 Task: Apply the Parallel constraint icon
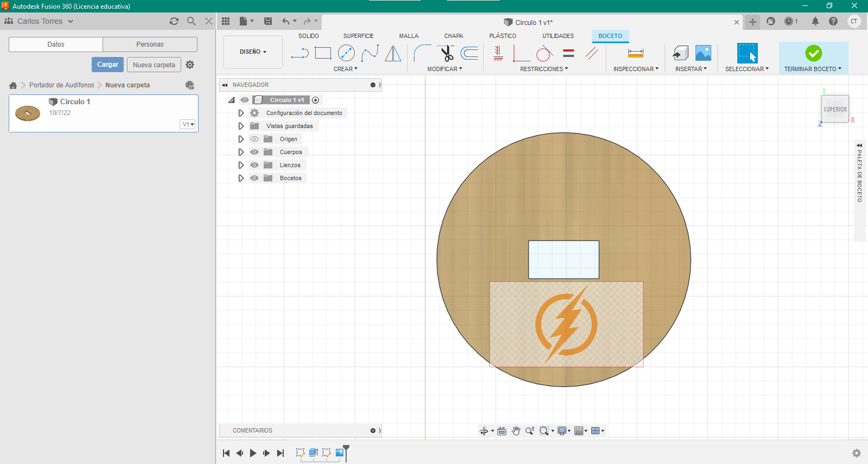[x=592, y=53]
